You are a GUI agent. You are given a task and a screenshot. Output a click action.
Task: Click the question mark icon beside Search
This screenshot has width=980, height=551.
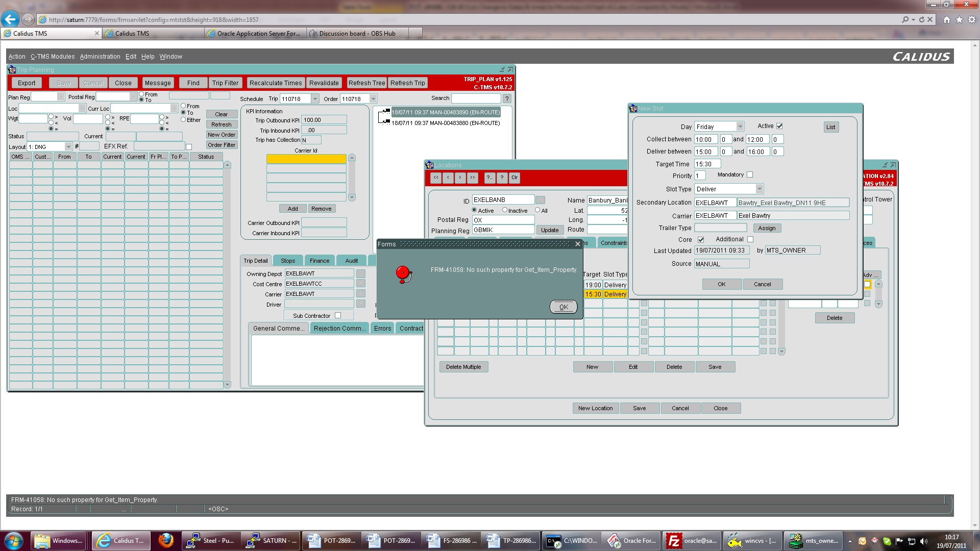(x=507, y=98)
